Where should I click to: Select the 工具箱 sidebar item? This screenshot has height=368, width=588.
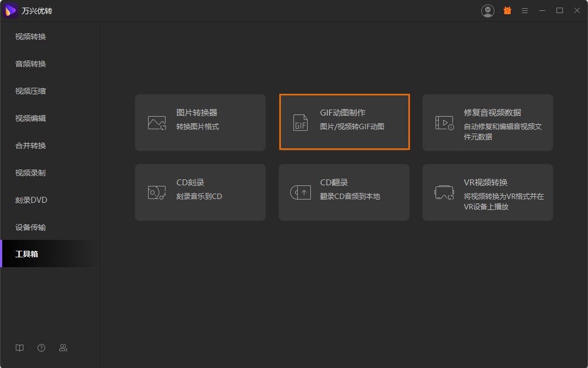pos(50,254)
